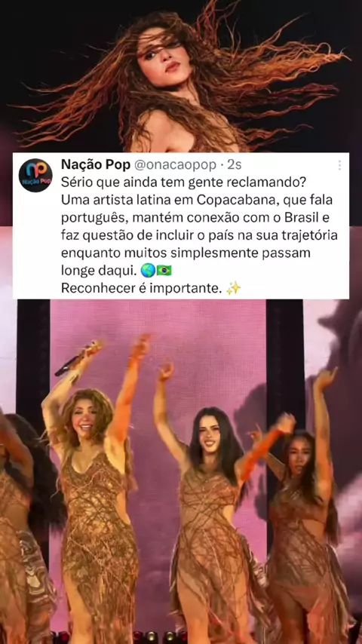Click the microphone raised in the air
Screen dimensions: 362x644
78,357
